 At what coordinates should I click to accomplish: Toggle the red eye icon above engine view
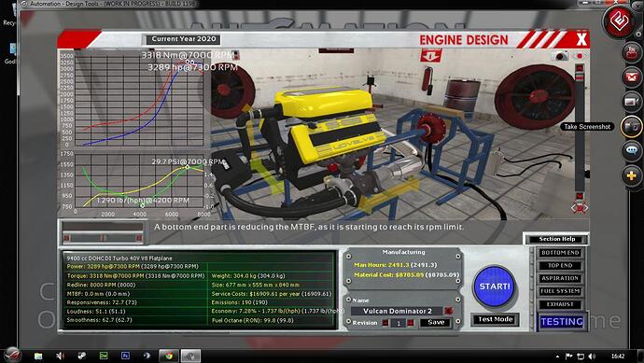point(580,56)
